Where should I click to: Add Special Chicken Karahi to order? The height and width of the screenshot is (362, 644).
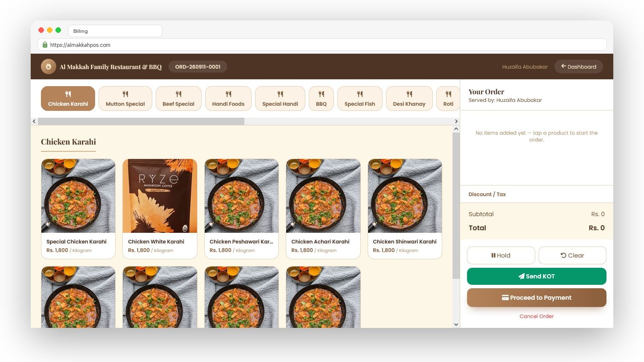[78, 209]
